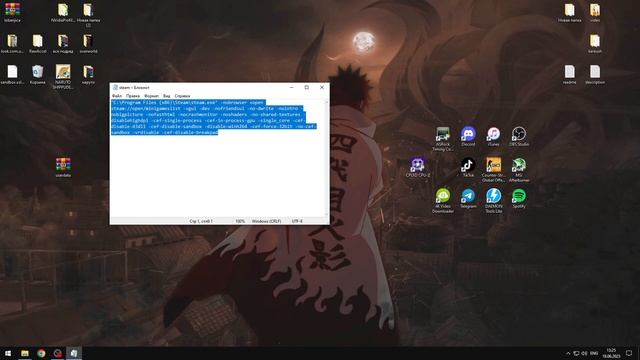Select the все нодвд folder icon
The image size is (640, 360).
[63, 43]
